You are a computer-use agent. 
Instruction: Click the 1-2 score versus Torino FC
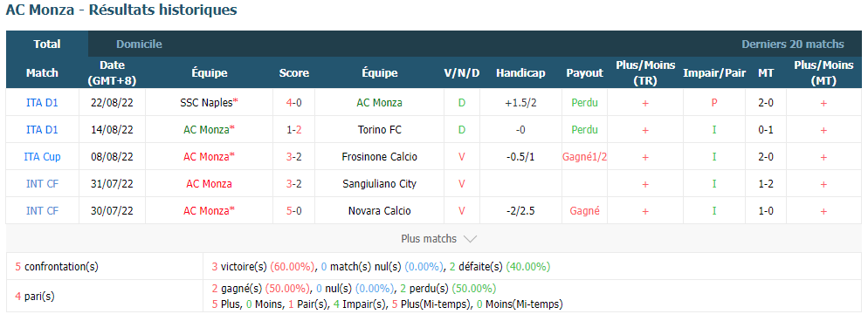coord(294,130)
